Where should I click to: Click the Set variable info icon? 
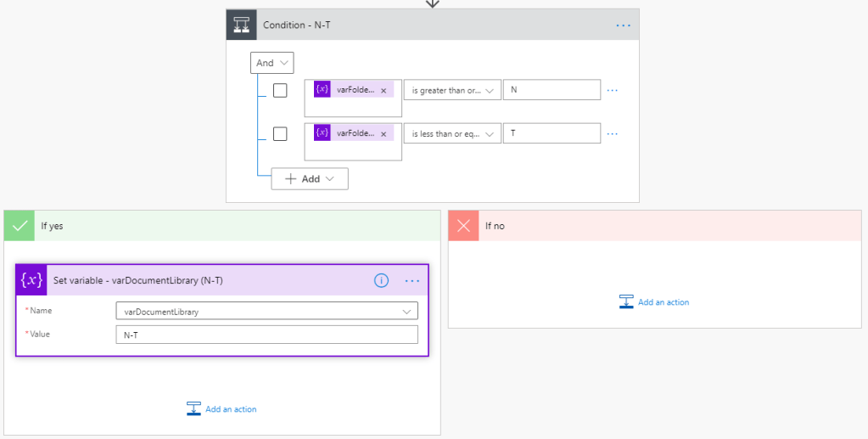382,280
